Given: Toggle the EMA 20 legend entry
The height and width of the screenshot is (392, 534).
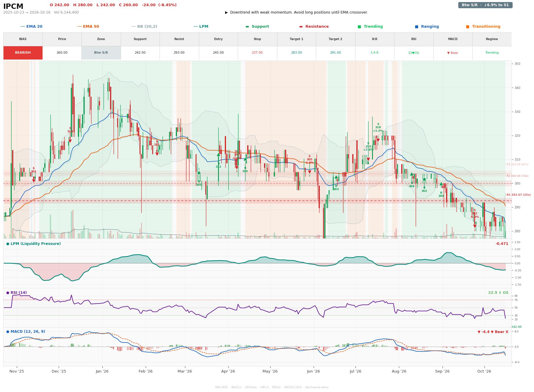Looking at the screenshot, I should tap(31, 27).
